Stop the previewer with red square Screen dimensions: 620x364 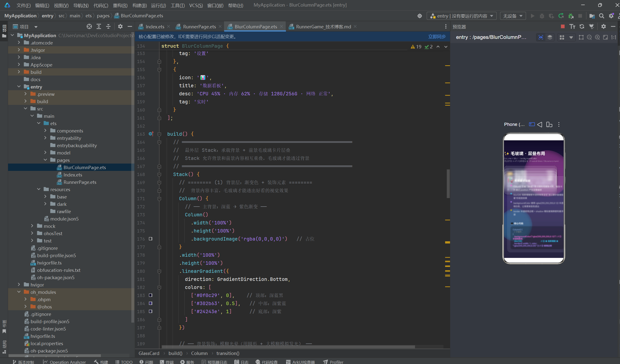pos(563,26)
